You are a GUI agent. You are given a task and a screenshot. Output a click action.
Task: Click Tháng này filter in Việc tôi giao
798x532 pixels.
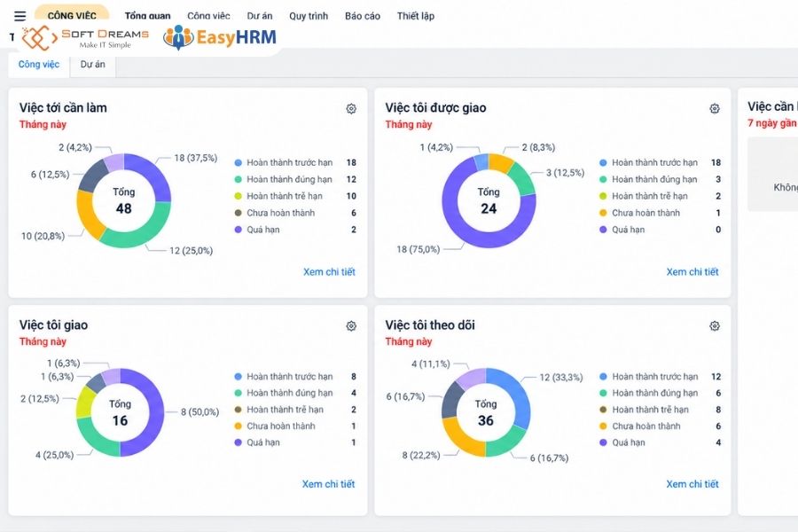click(x=43, y=341)
